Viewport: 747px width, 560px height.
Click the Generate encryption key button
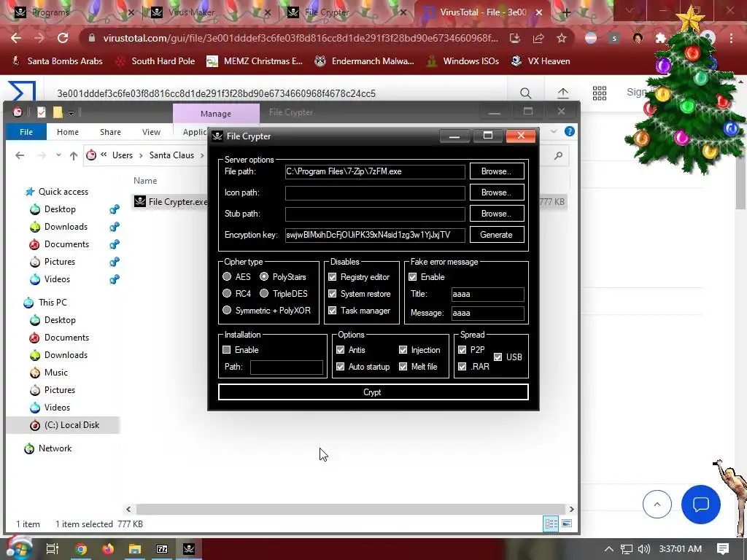click(496, 234)
